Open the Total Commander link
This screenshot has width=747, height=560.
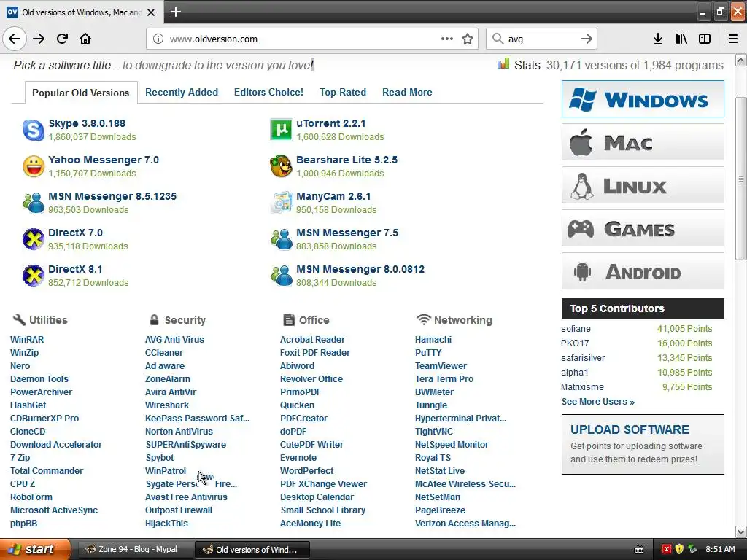point(47,470)
